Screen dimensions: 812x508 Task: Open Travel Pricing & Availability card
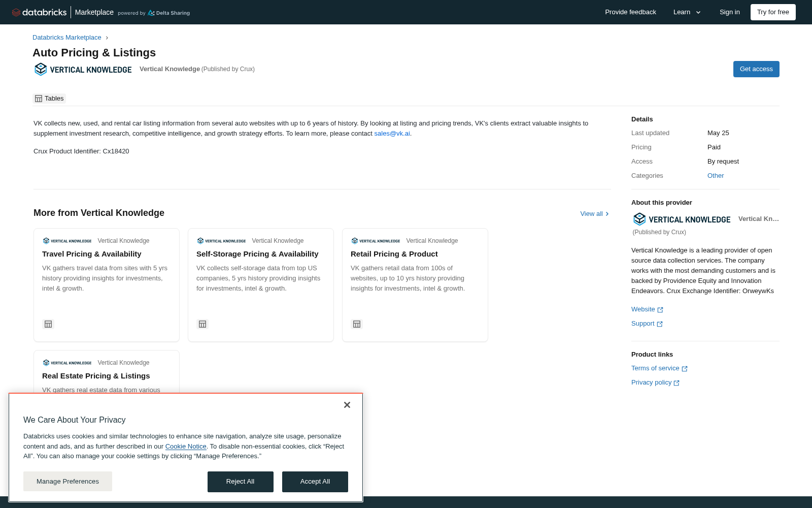pyautogui.click(x=107, y=285)
